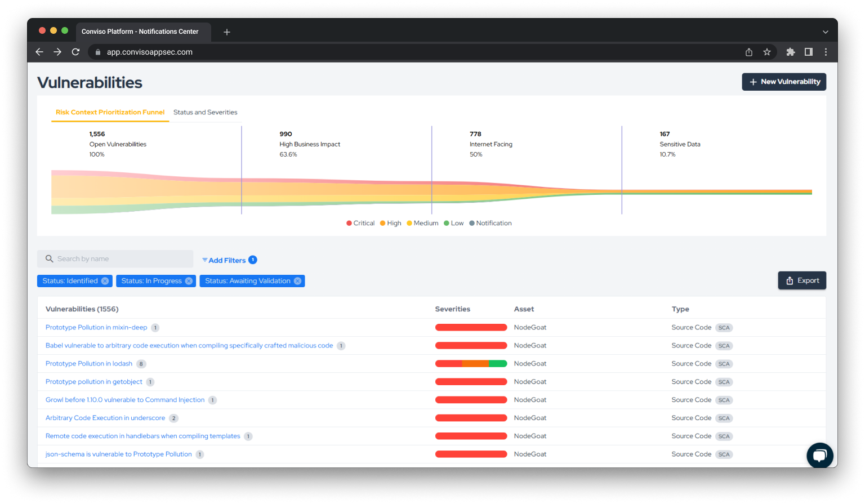Toggle the Low legend item in funnel chart
Viewport: 865px width, 504px height.
(x=454, y=224)
